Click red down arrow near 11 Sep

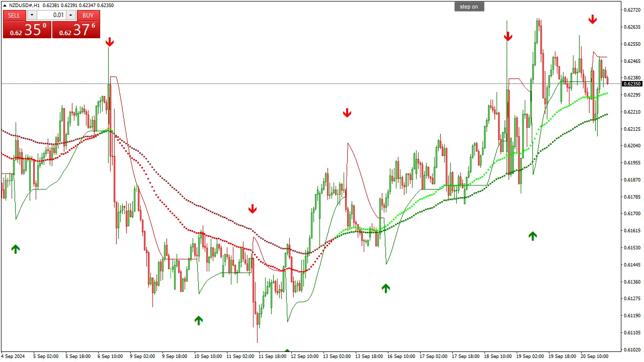(x=252, y=208)
